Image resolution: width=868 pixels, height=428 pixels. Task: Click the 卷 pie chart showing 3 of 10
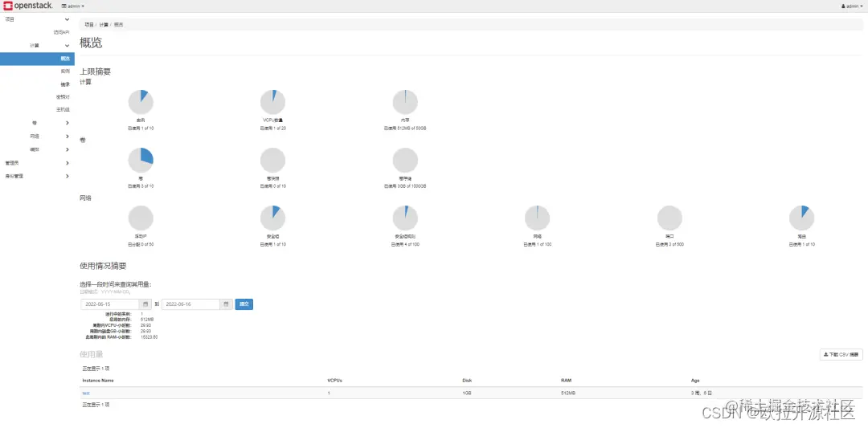coord(141,161)
